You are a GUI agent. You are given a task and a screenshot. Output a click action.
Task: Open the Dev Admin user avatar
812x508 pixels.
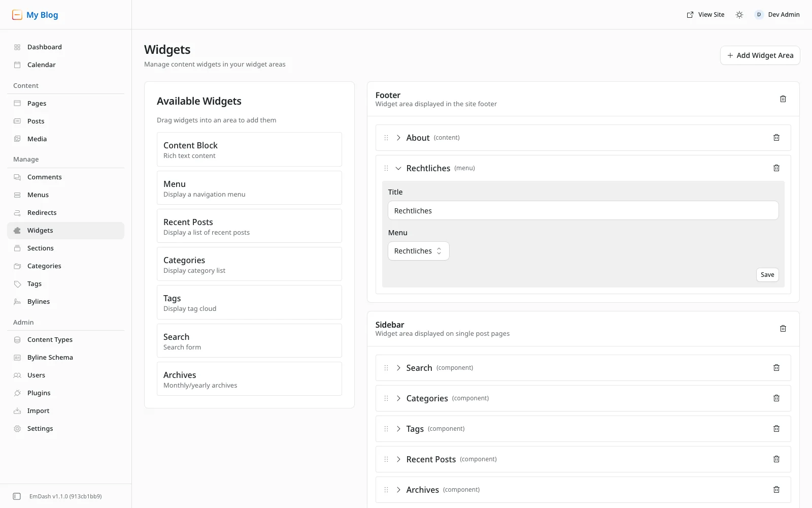759,15
